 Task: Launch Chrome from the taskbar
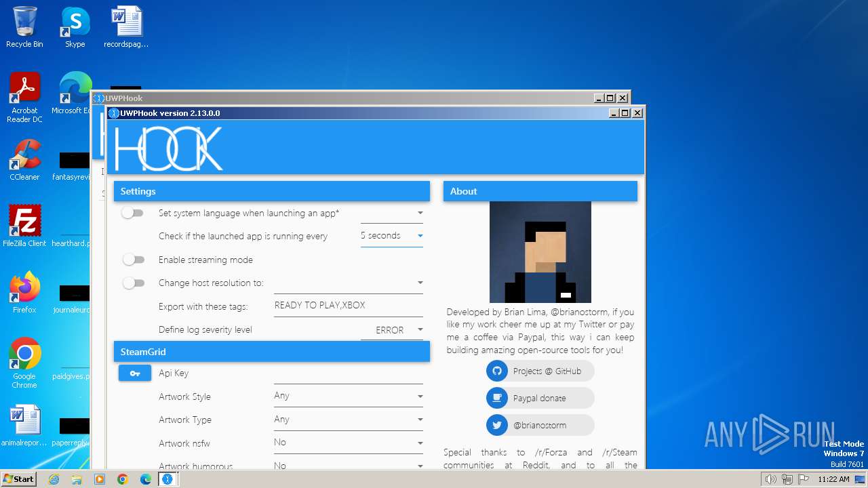coord(123,479)
